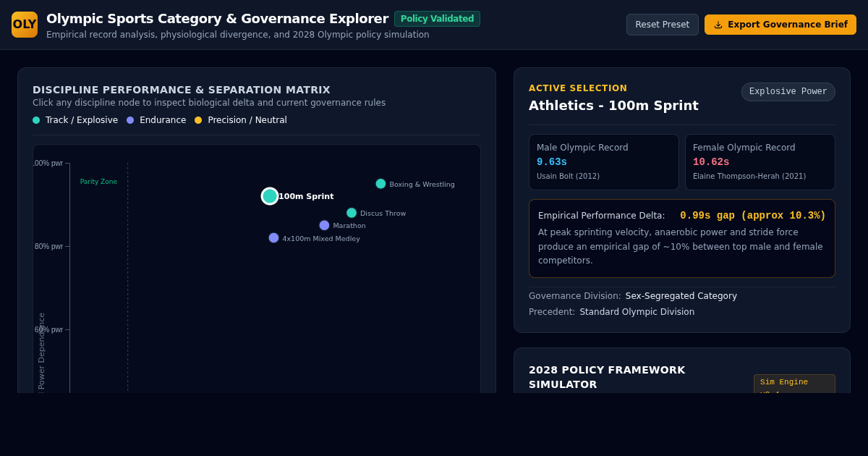
Task: Click the Athletics - 100m Sprint heading
Action: tap(613, 106)
